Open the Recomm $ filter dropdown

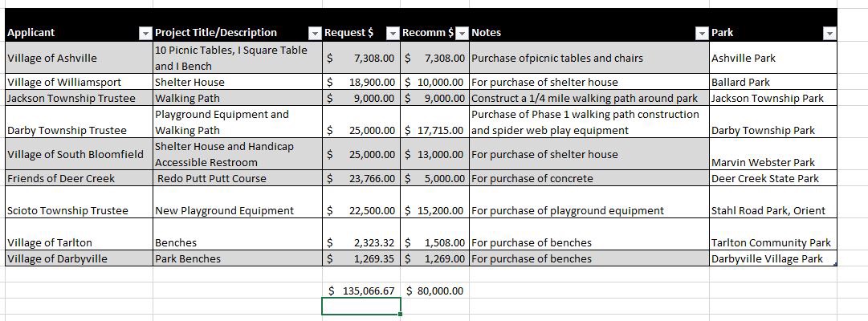pyautogui.click(x=462, y=34)
